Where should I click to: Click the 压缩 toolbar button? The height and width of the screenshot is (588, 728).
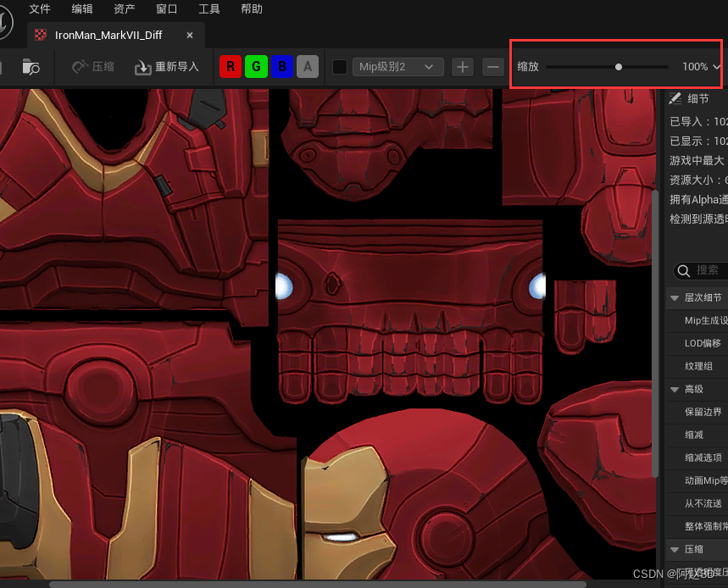click(93, 67)
